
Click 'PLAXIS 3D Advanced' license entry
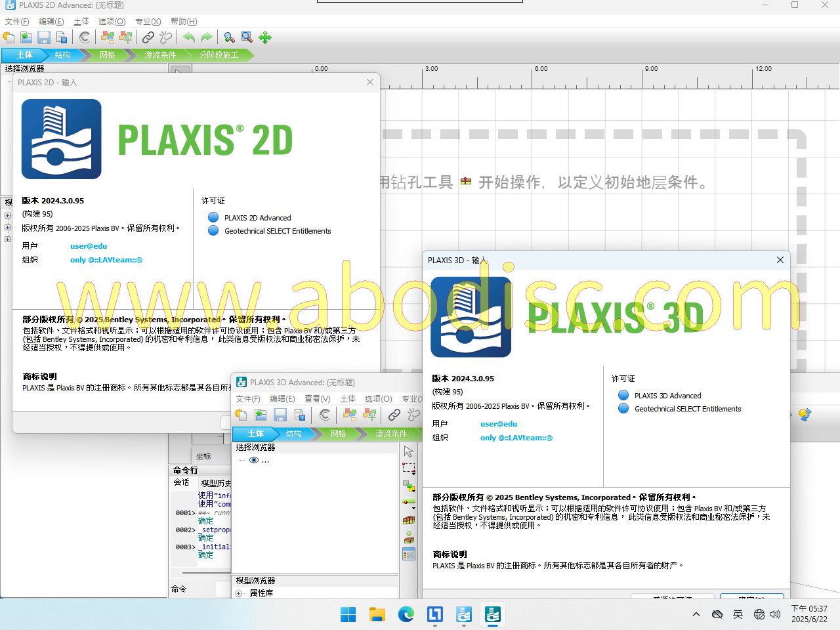[x=667, y=396]
